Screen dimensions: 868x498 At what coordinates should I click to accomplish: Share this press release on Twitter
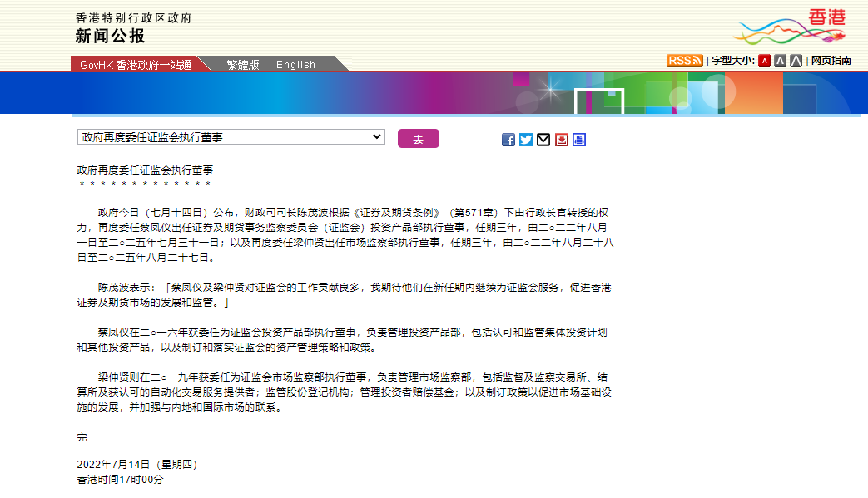526,140
